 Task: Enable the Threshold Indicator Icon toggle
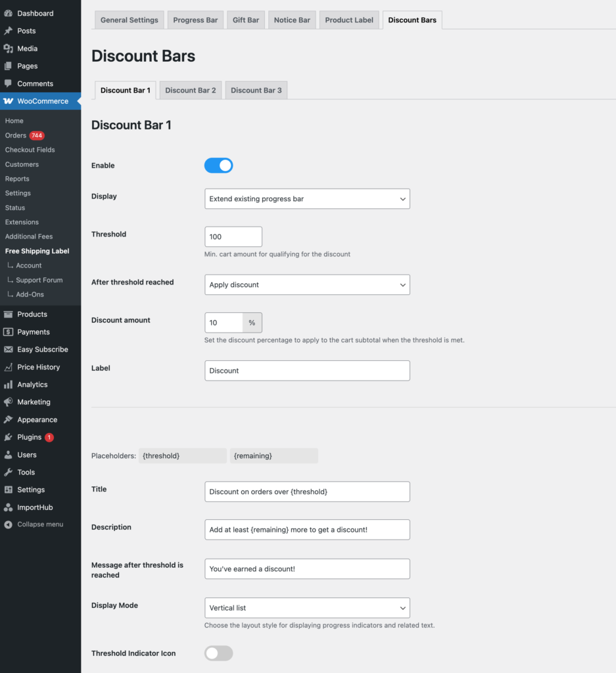click(x=218, y=653)
